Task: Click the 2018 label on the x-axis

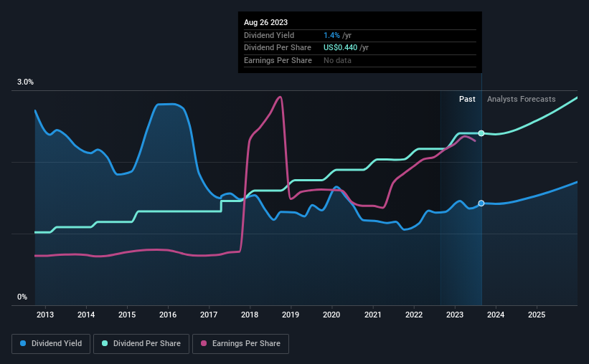Action: pyautogui.click(x=250, y=315)
